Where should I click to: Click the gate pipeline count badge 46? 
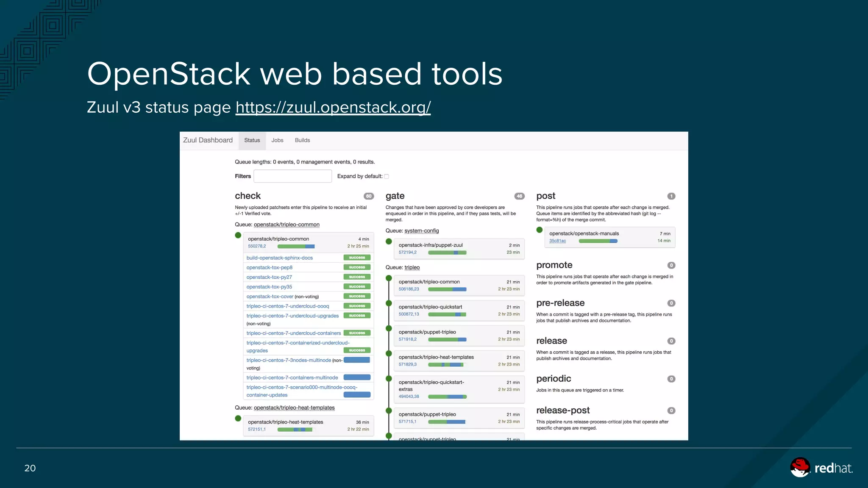(520, 196)
